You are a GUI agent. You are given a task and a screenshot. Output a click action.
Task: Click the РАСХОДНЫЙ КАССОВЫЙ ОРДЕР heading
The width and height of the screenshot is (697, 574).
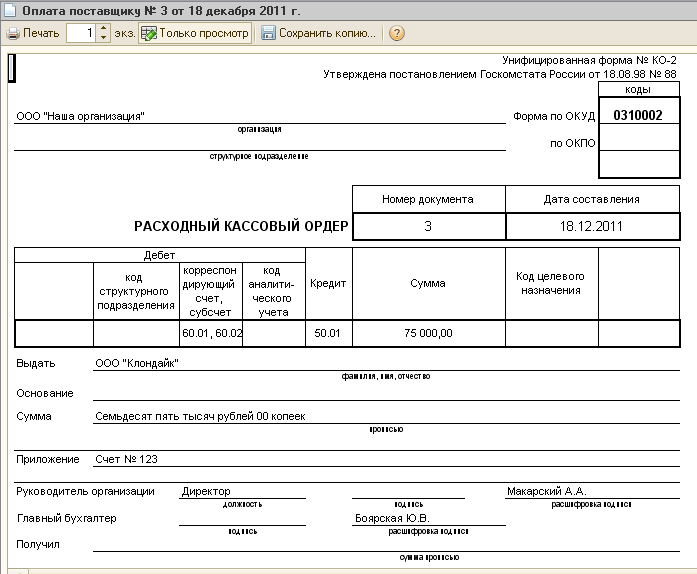(x=241, y=226)
